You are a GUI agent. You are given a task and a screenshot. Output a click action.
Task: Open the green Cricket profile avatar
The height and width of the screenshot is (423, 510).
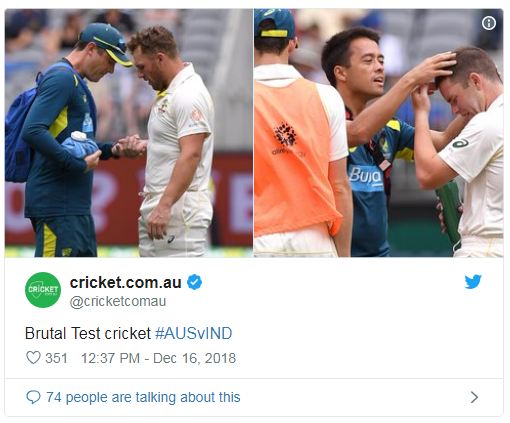[x=43, y=290]
